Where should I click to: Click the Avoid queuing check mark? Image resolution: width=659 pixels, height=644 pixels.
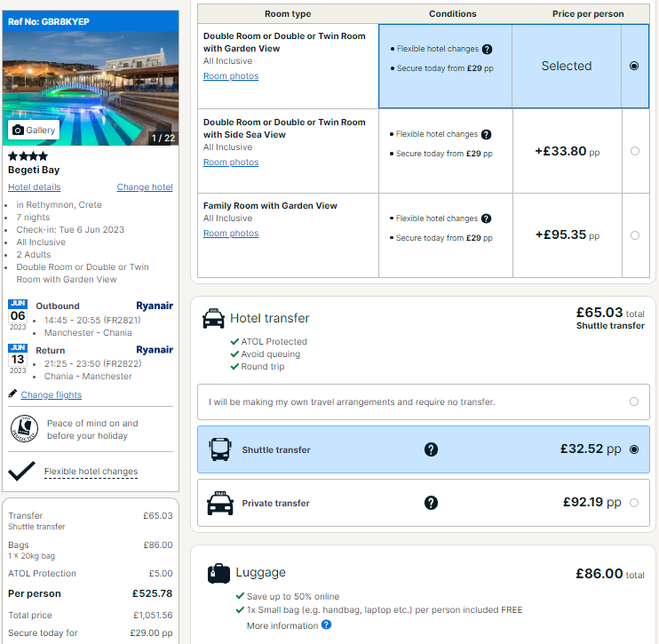pyautogui.click(x=235, y=354)
